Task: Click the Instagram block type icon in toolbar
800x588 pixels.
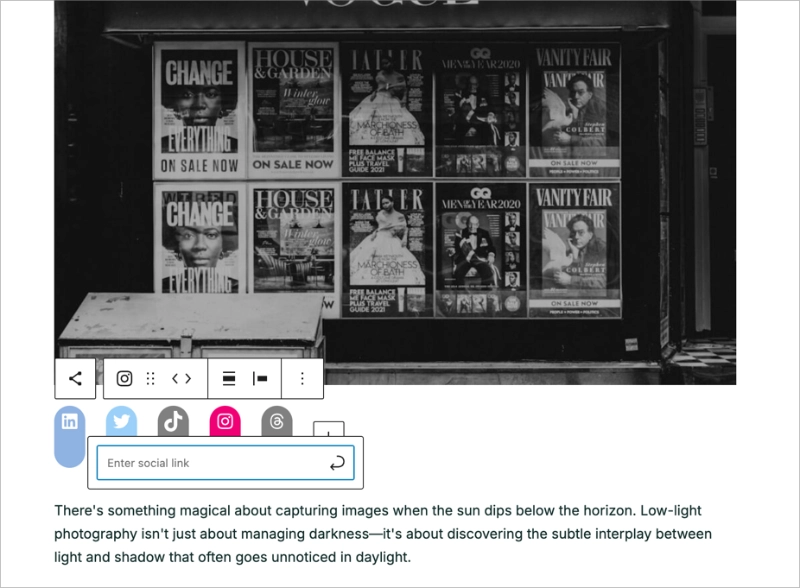Action: point(124,379)
